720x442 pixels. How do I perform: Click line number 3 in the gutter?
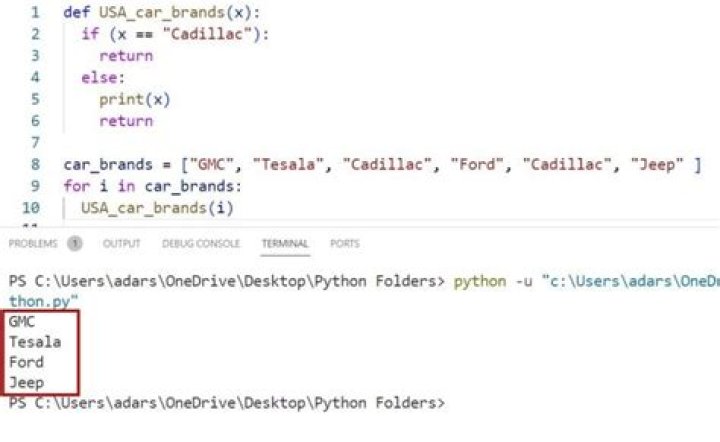pyautogui.click(x=35, y=56)
